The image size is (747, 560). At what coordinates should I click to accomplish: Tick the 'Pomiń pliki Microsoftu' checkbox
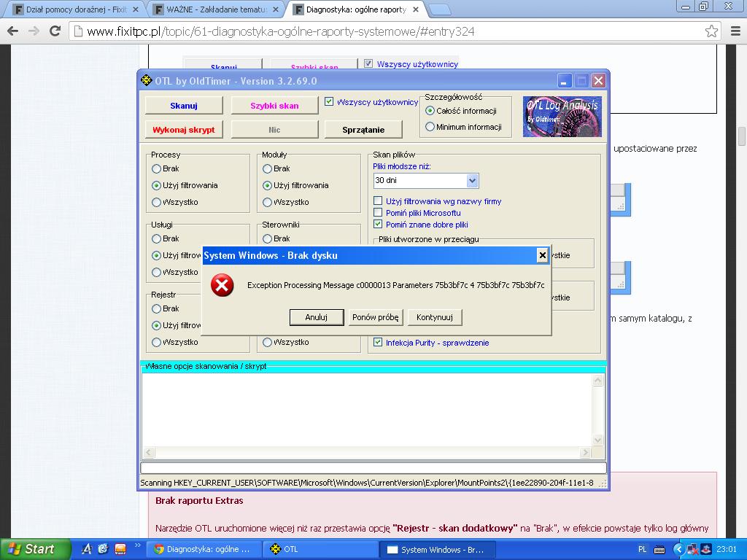[x=378, y=212]
